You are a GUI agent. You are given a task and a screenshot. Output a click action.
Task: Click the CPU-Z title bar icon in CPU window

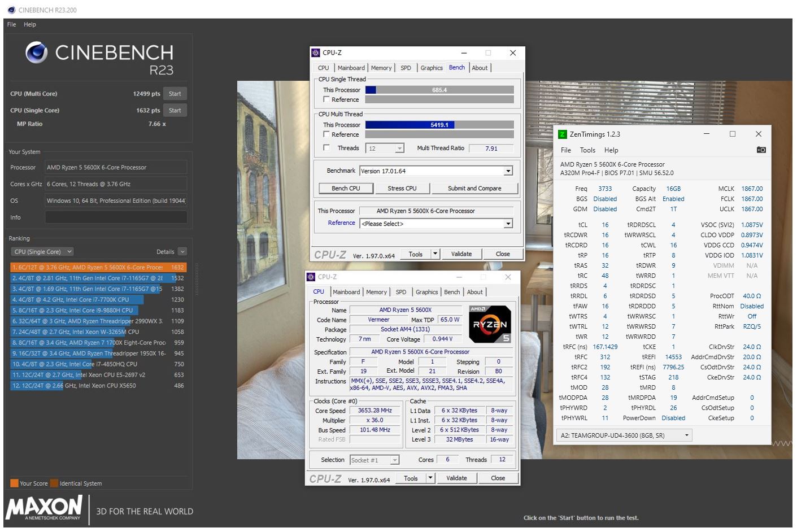pyautogui.click(x=311, y=277)
